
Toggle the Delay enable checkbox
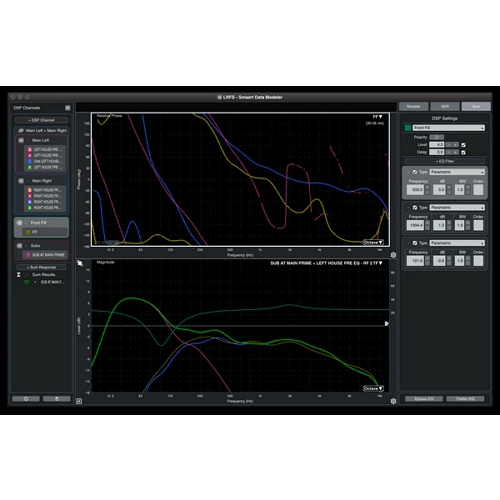[463, 152]
